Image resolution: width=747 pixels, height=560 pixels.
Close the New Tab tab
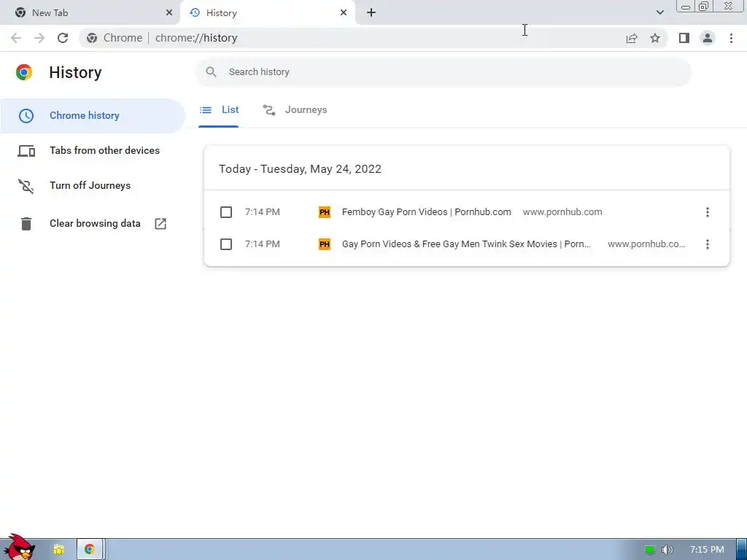169,13
